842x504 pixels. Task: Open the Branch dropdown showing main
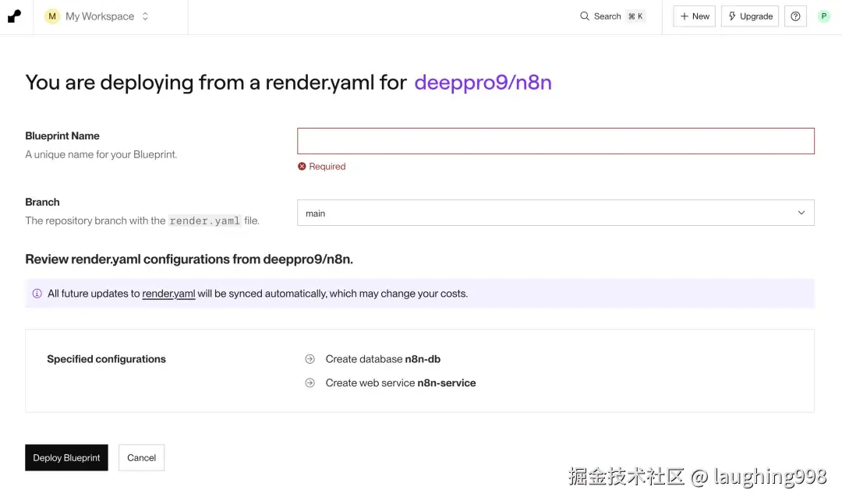556,213
